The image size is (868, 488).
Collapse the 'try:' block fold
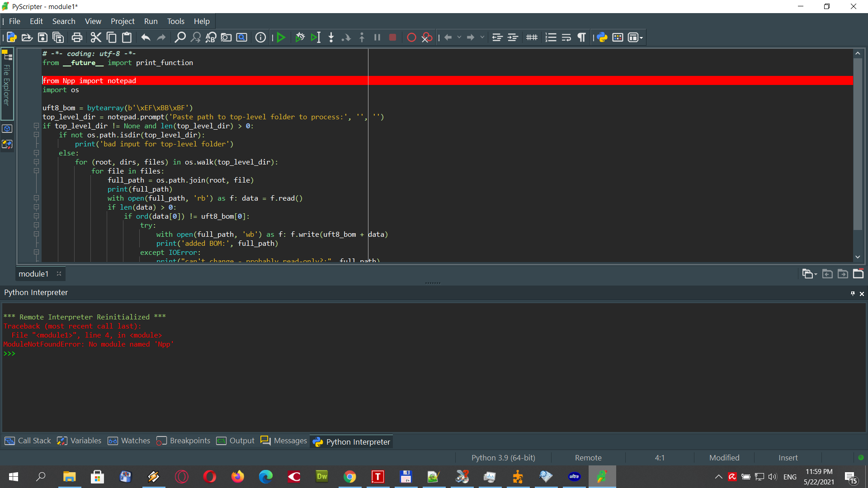(36, 225)
